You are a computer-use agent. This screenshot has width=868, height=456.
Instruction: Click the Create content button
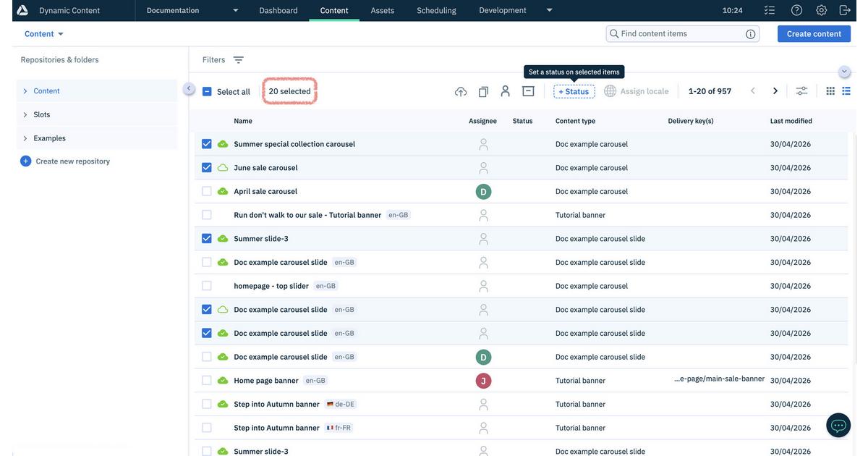[x=814, y=34]
